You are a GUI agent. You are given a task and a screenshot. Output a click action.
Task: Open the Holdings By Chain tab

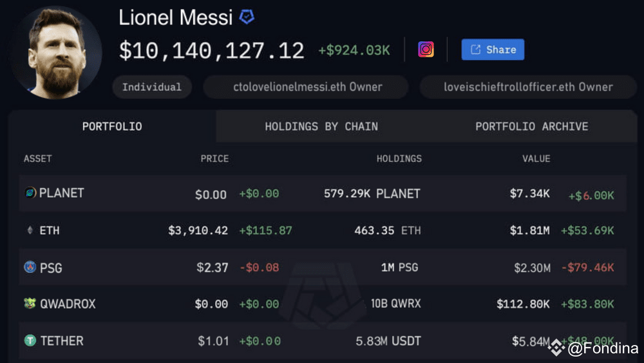coord(321,126)
